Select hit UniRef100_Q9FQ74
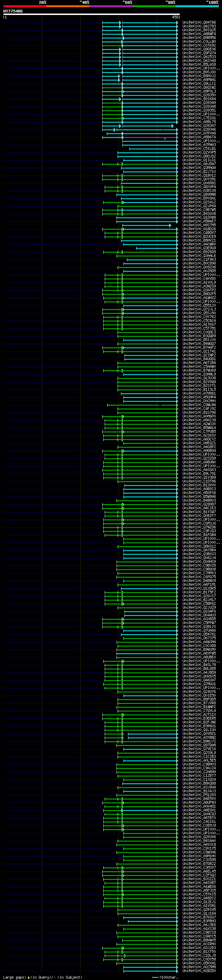The height and width of the screenshot is (980, 222). pos(199,53)
